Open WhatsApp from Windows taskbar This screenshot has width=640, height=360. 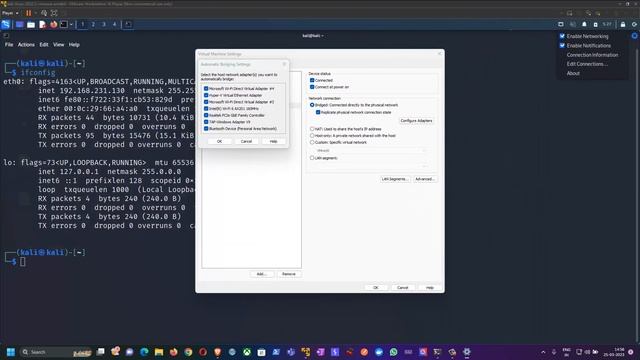(393, 352)
